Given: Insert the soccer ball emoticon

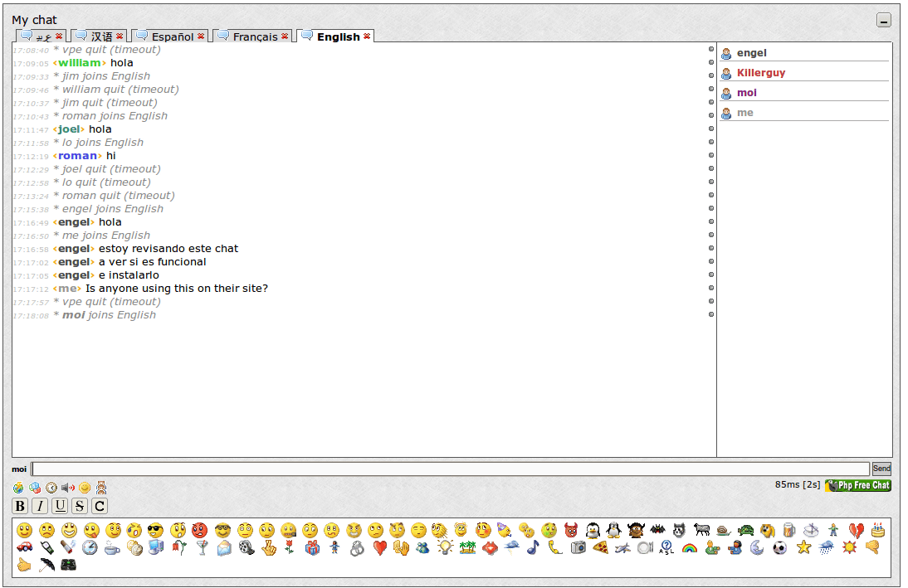Looking at the screenshot, I should (780, 547).
